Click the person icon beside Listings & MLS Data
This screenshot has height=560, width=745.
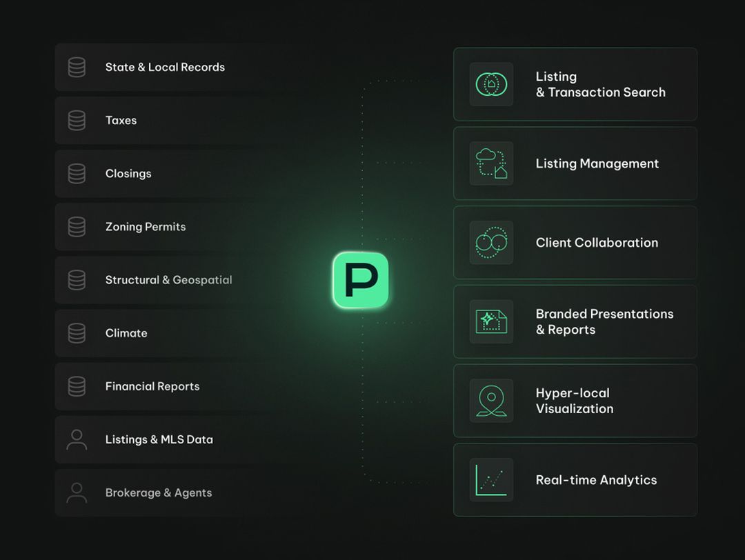click(77, 440)
